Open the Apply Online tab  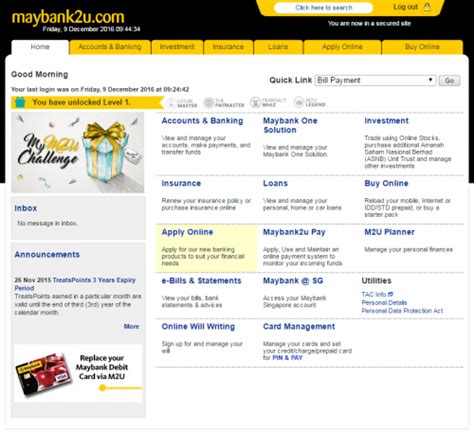point(342,47)
